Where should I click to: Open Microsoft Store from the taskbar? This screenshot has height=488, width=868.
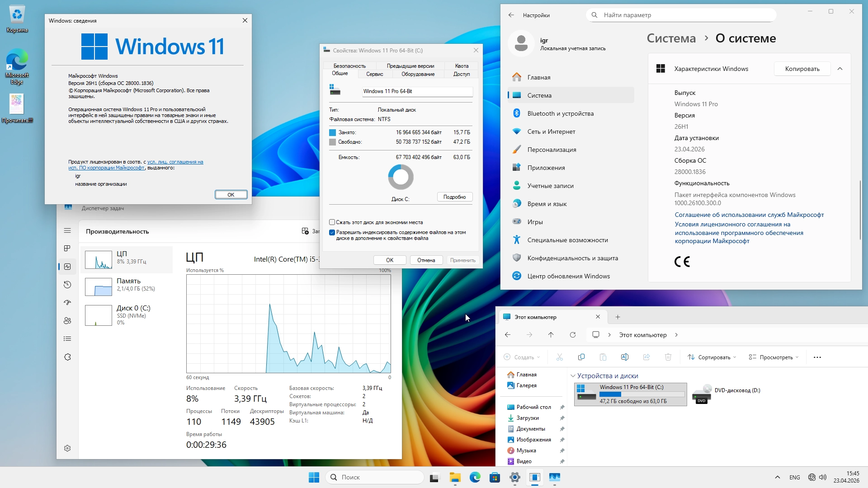(x=495, y=477)
